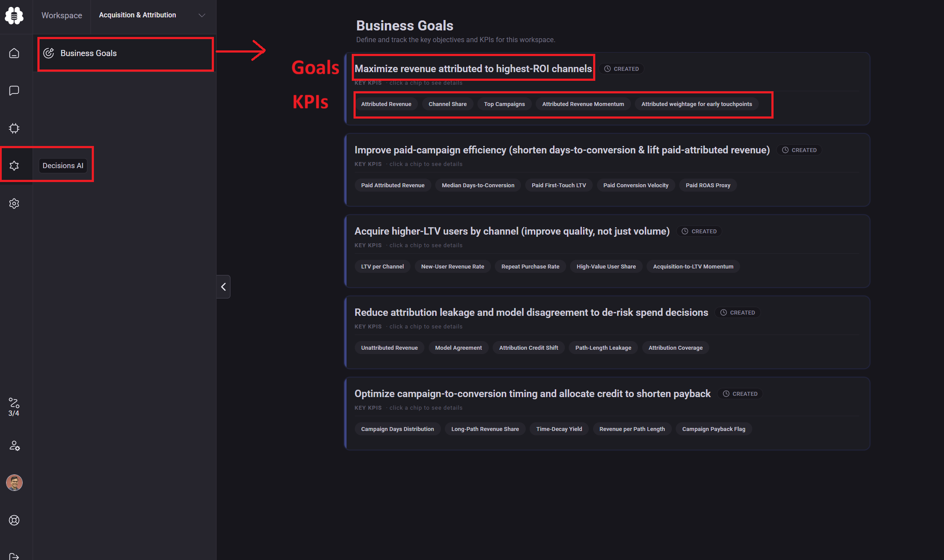Click the app logo at top-left
Image resolution: width=944 pixels, height=560 pixels.
(14, 15)
